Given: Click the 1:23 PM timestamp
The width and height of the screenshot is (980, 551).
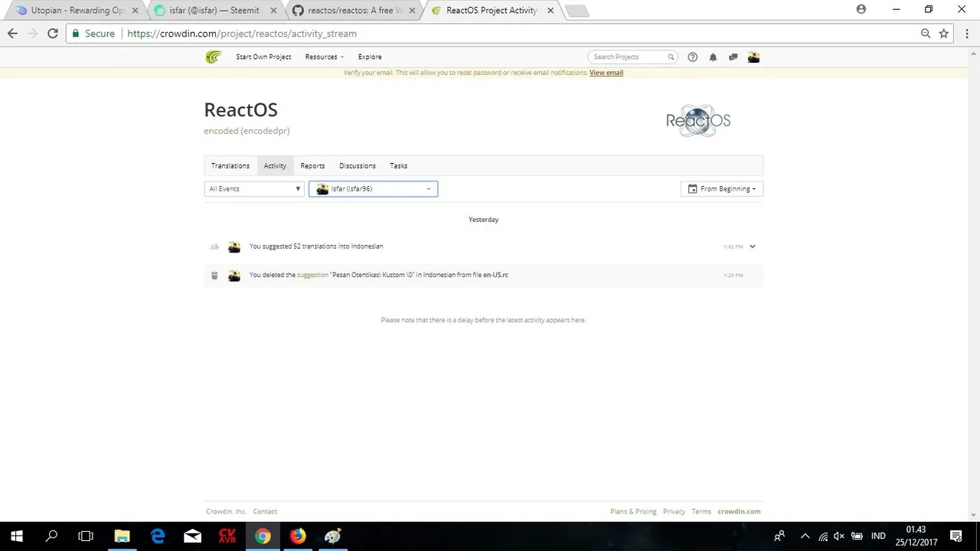Looking at the screenshot, I should click(733, 275).
